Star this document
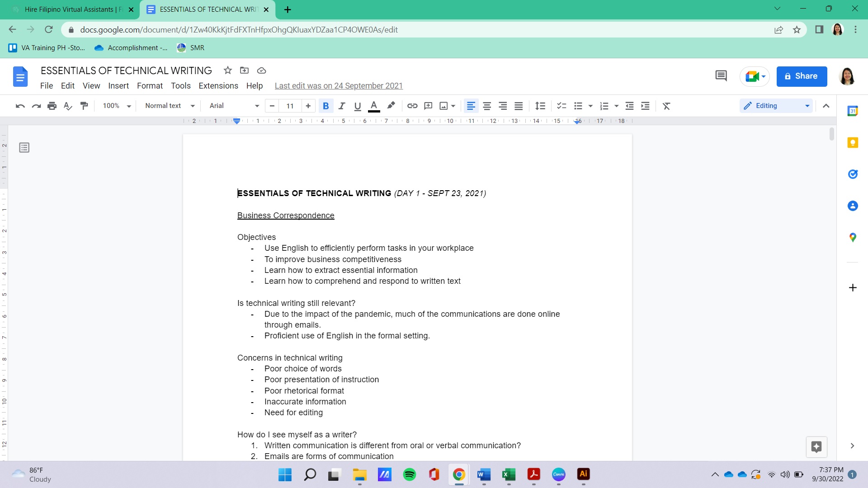 click(x=228, y=70)
